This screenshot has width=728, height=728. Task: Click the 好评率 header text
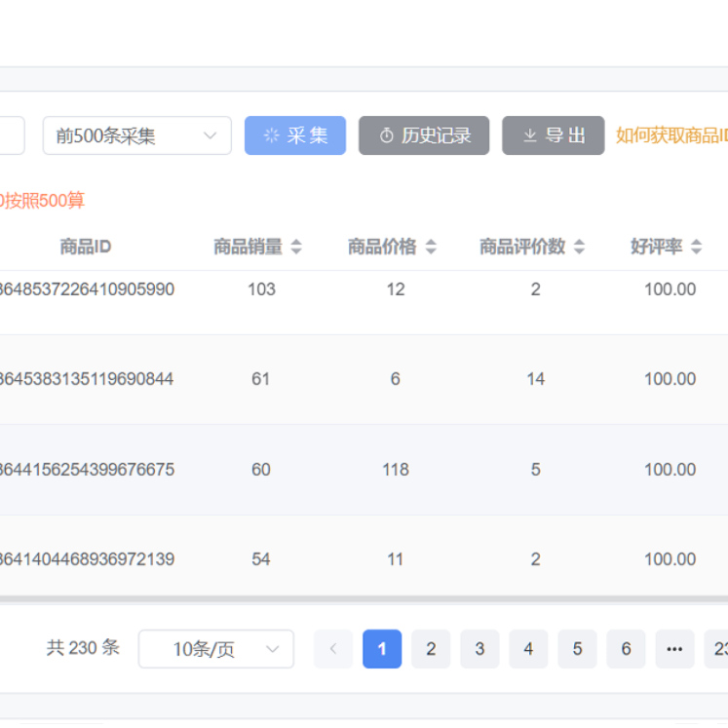tap(656, 246)
